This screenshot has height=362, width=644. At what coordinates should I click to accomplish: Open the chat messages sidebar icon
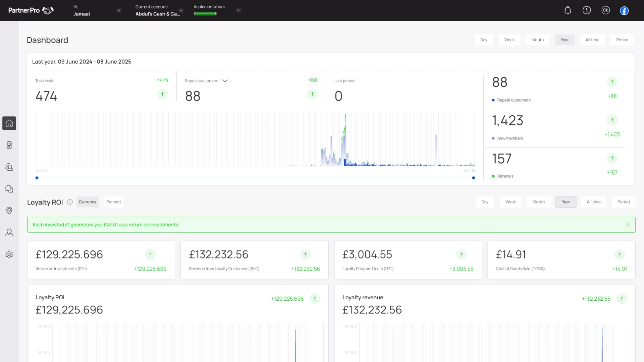[x=9, y=189]
